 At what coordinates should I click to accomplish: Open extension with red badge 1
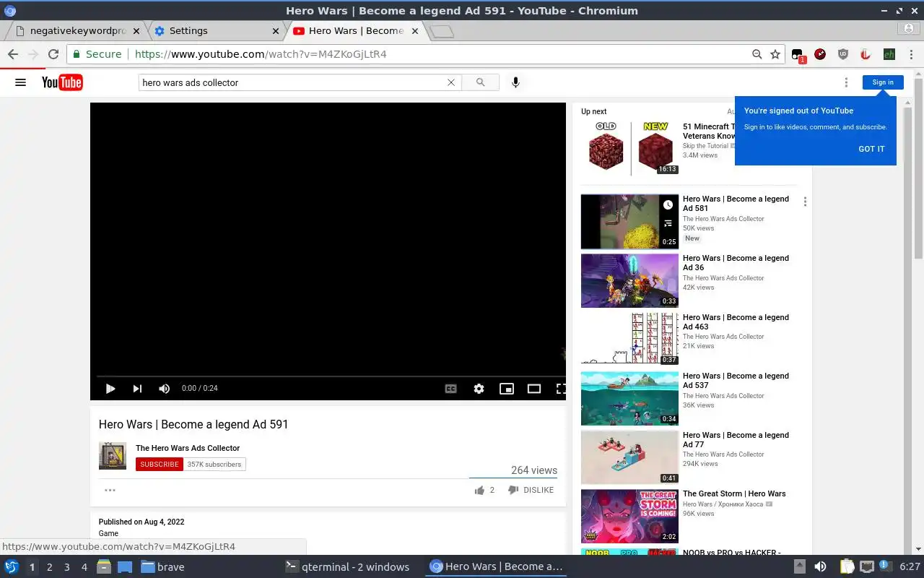798,55
